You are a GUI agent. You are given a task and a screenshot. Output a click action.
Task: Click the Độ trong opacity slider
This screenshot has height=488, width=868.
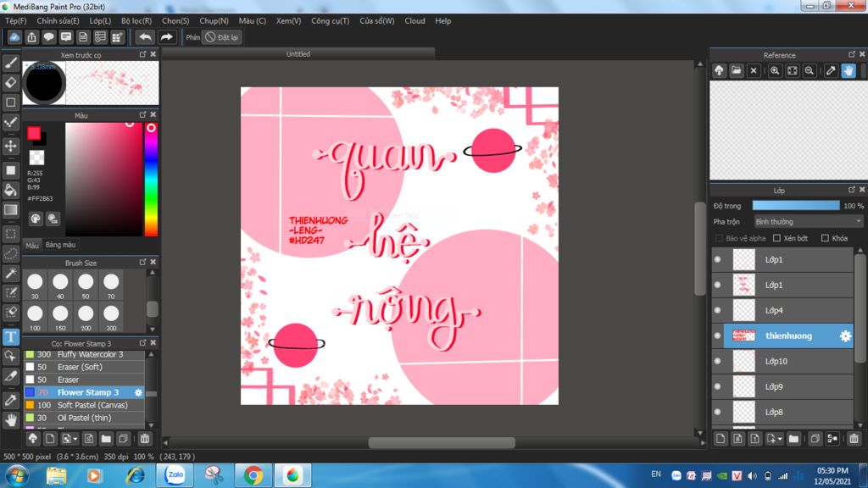coord(795,205)
